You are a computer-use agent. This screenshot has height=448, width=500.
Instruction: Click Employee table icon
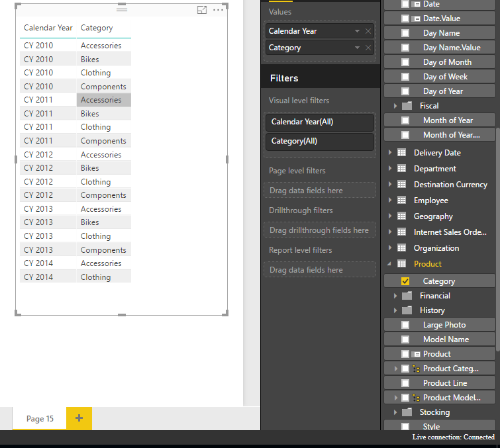click(x=401, y=201)
